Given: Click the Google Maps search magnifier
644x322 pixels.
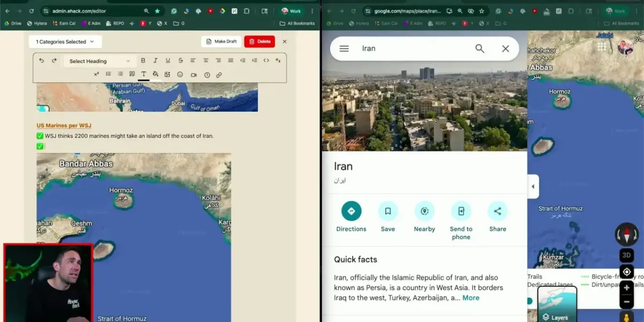Looking at the screenshot, I should pyautogui.click(x=480, y=49).
